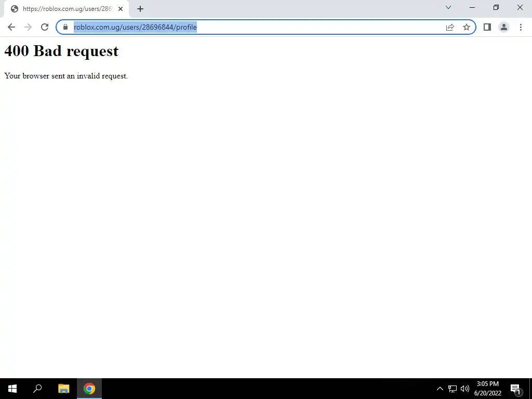Open the notification action center
This screenshot has height=399, width=532.
516,389
